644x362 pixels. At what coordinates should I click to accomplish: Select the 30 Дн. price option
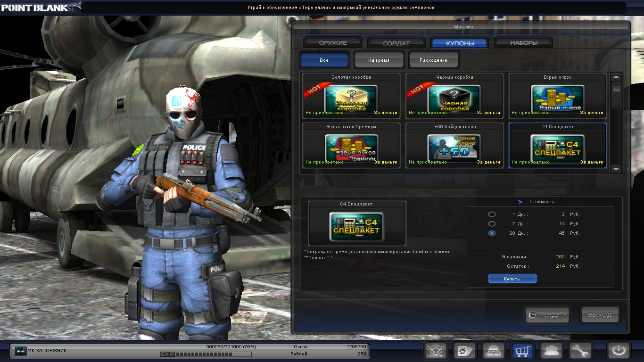pos(492,233)
